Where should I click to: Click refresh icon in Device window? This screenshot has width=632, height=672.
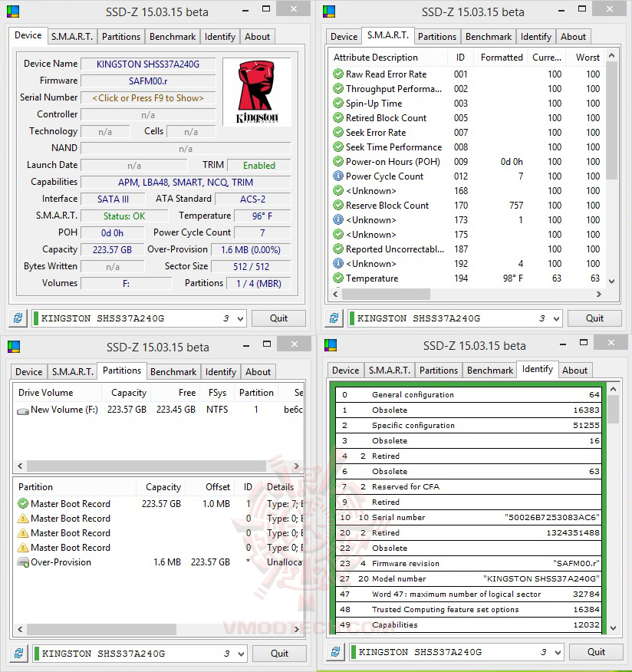18,318
